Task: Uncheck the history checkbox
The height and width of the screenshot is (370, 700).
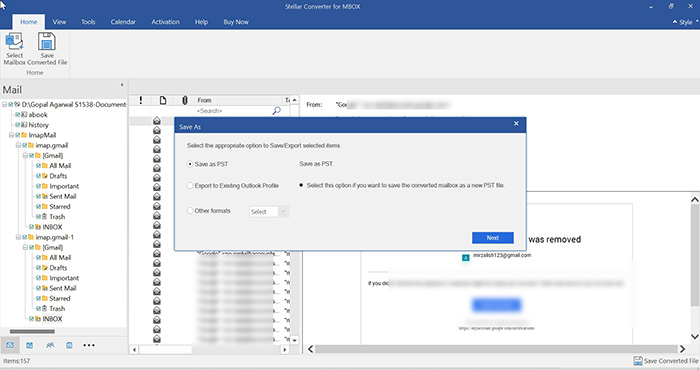Action: pos(17,125)
